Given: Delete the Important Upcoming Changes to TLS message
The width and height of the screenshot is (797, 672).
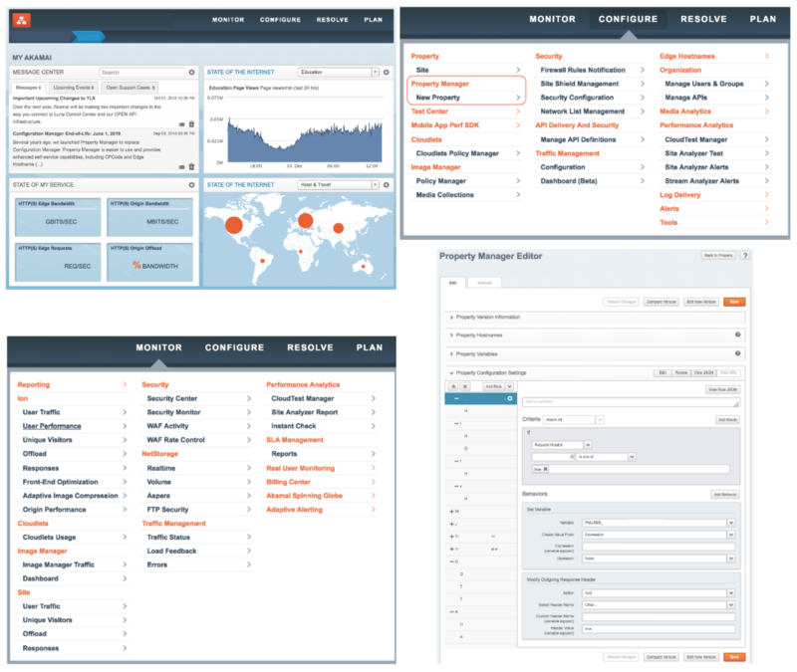Looking at the screenshot, I should pos(191,124).
